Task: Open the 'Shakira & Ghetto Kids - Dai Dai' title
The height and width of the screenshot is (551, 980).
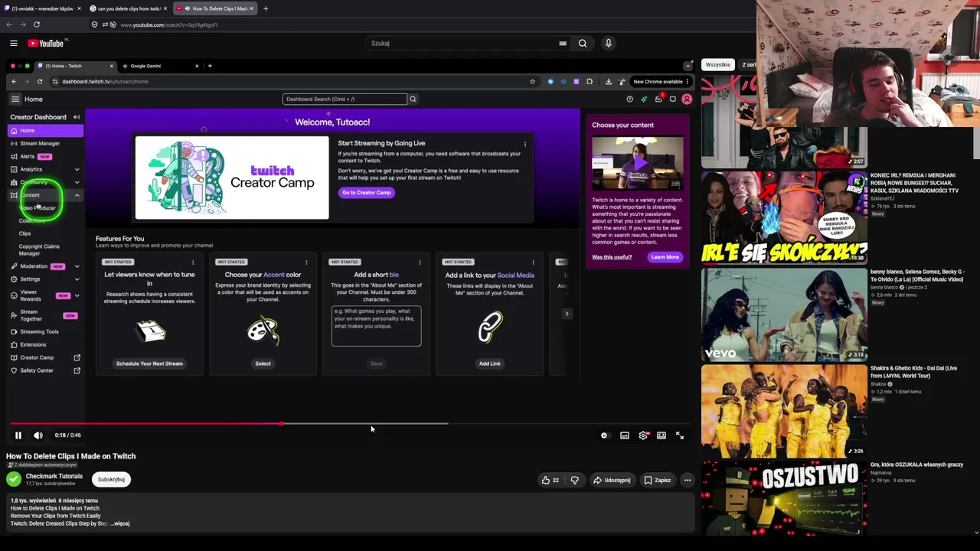Action: [x=913, y=372]
